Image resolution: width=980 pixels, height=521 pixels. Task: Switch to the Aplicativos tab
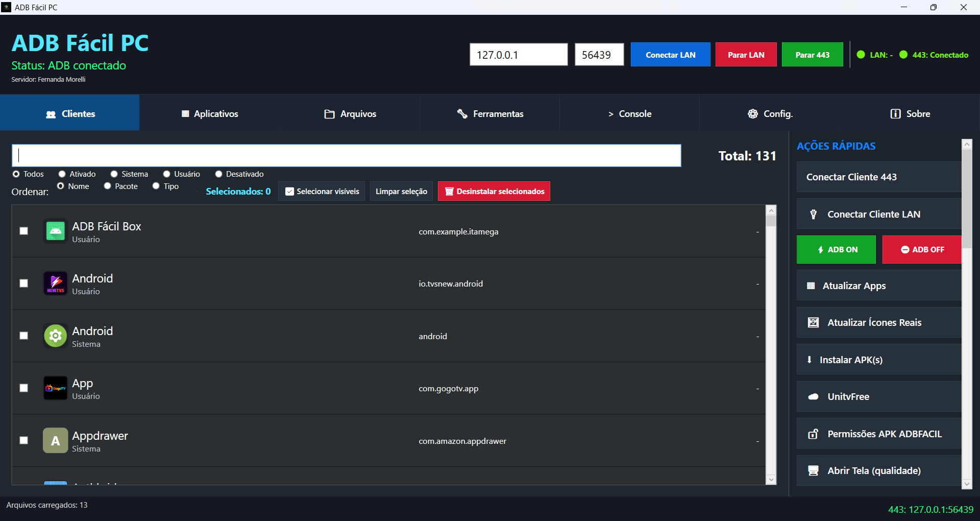coord(210,112)
